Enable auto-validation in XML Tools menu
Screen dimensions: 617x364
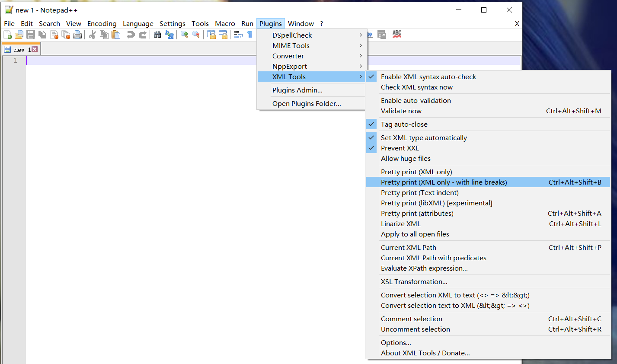click(416, 100)
